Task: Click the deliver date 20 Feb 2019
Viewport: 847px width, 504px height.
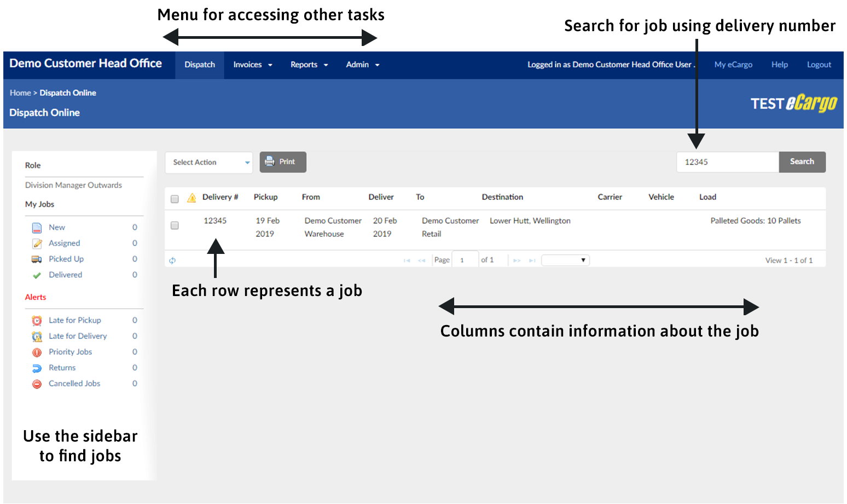Action: [x=385, y=228]
